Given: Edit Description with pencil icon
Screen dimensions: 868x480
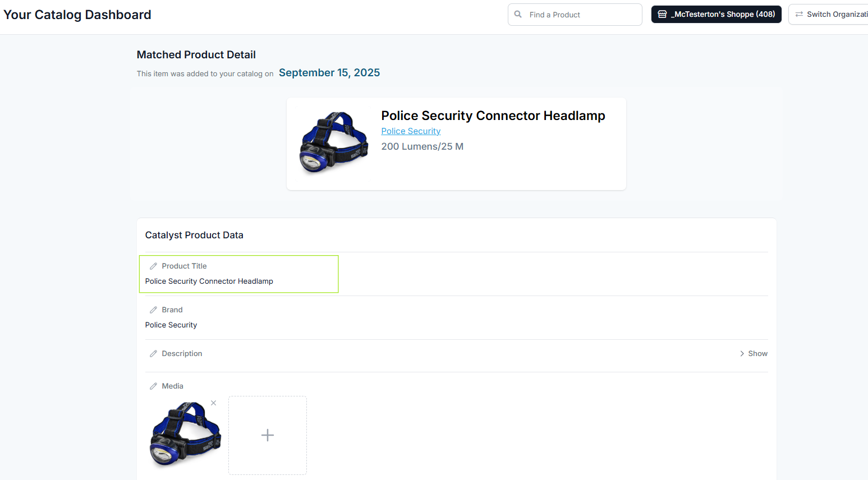Looking at the screenshot, I should [x=153, y=354].
